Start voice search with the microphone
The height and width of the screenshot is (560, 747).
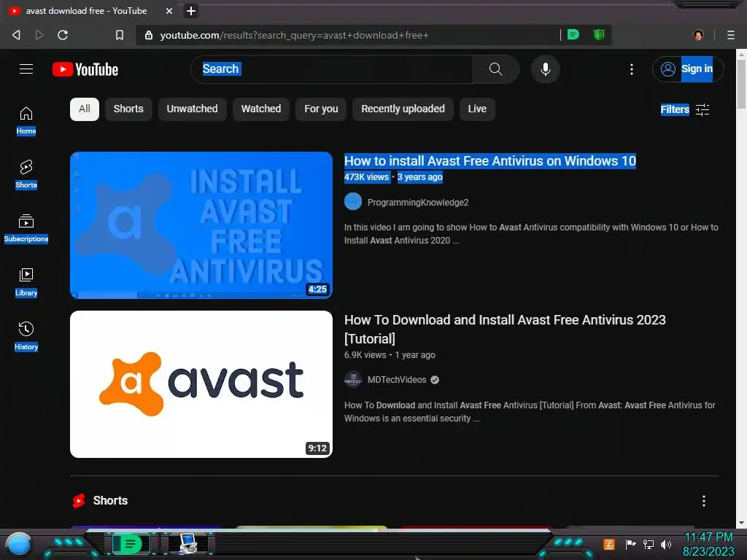click(546, 69)
